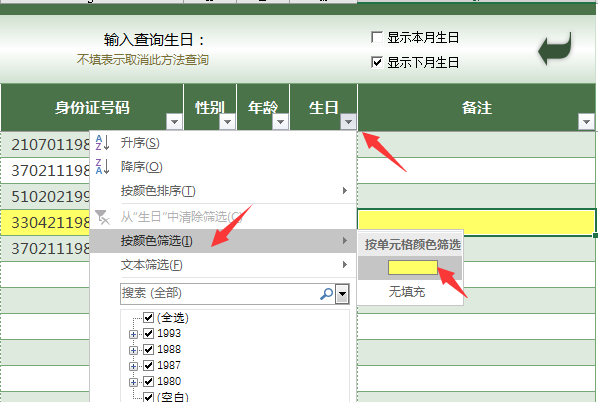Uncheck the 1988 year checkbox
The width and height of the screenshot is (598, 402).
tap(148, 349)
